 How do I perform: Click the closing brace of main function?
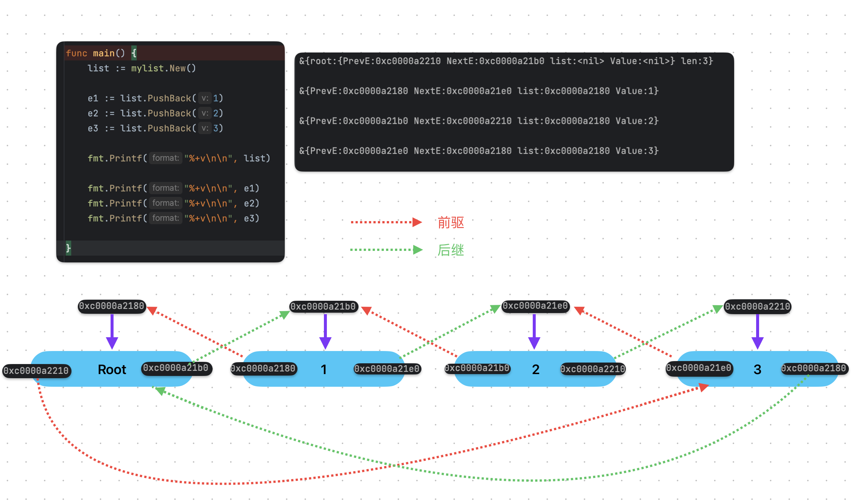[68, 248]
